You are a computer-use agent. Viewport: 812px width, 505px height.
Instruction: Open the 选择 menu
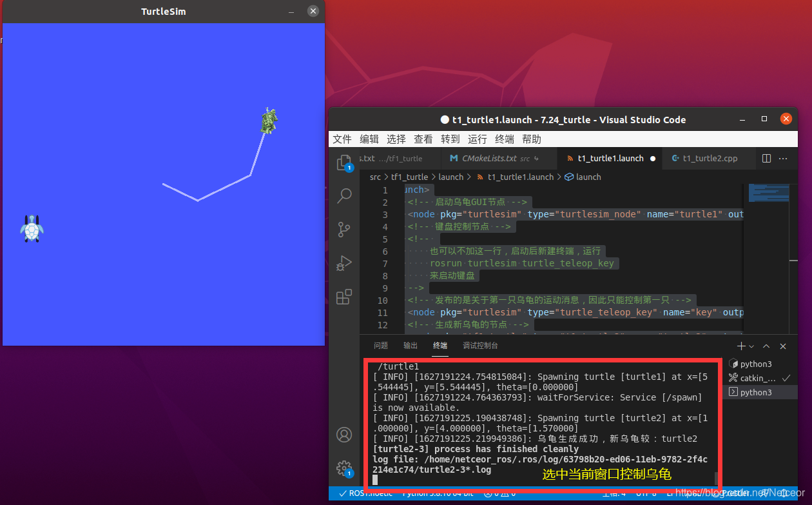[396, 139]
